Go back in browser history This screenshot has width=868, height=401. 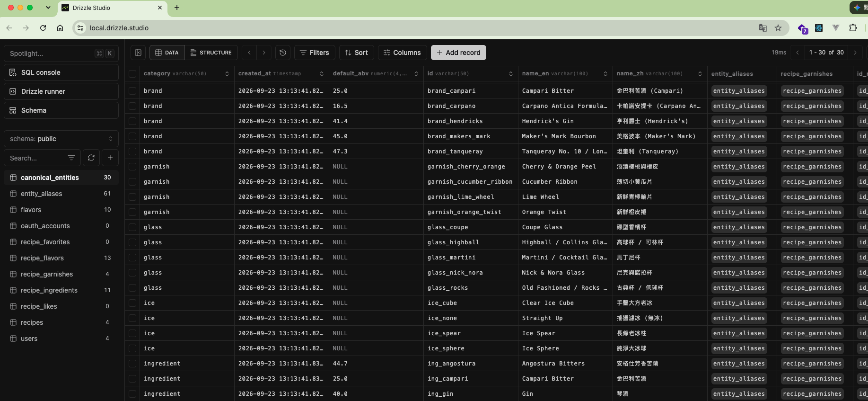pyautogui.click(x=9, y=28)
